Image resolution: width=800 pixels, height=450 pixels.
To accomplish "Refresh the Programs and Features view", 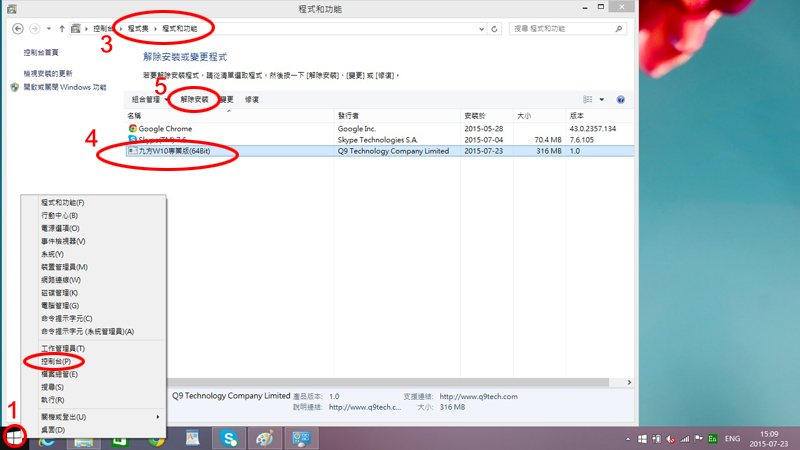I will [494, 29].
